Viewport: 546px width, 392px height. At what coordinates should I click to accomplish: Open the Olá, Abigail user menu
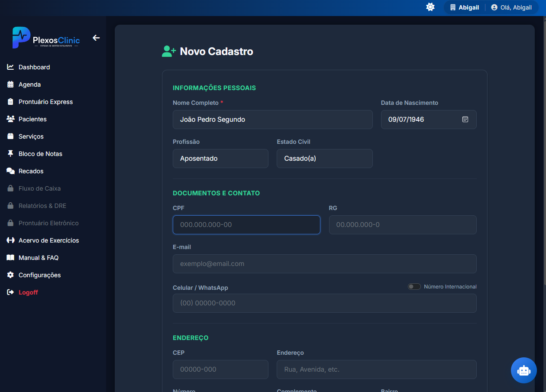pyautogui.click(x=511, y=7)
